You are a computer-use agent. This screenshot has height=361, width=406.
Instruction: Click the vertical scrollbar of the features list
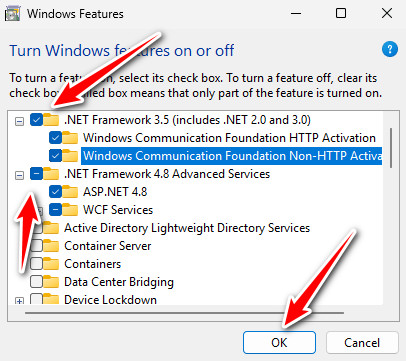pyautogui.click(x=390, y=148)
